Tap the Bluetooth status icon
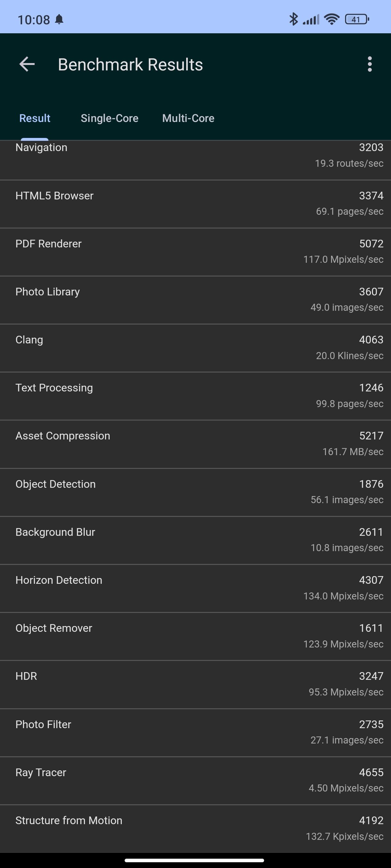Viewport: 391px width, 868px height. [x=293, y=19]
